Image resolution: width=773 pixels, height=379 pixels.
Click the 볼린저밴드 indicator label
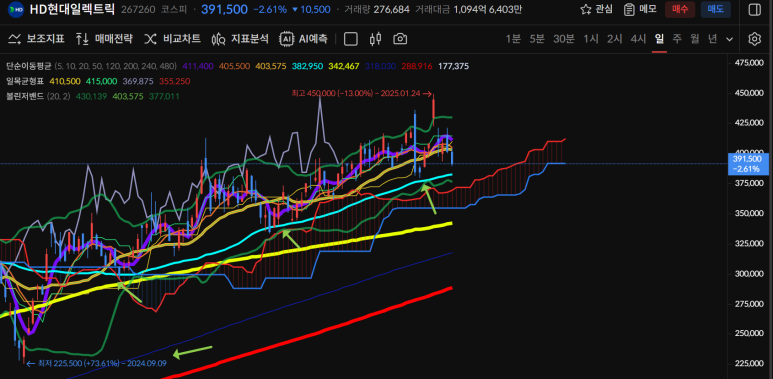[26, 96]
